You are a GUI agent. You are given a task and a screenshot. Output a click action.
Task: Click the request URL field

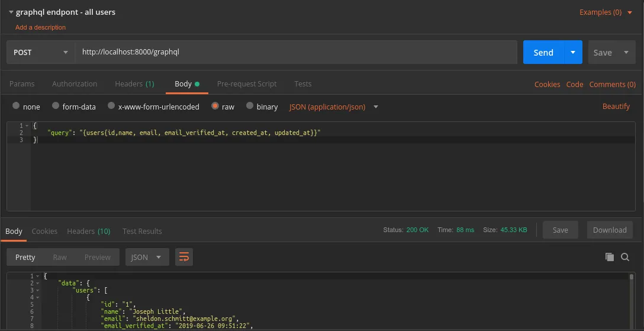(296, 52)
